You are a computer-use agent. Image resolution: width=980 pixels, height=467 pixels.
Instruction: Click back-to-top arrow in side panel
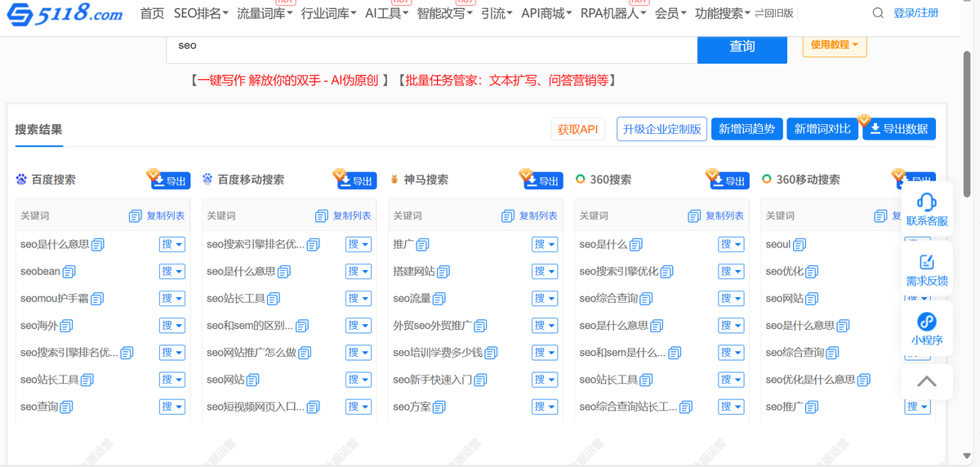pos(927,381)
